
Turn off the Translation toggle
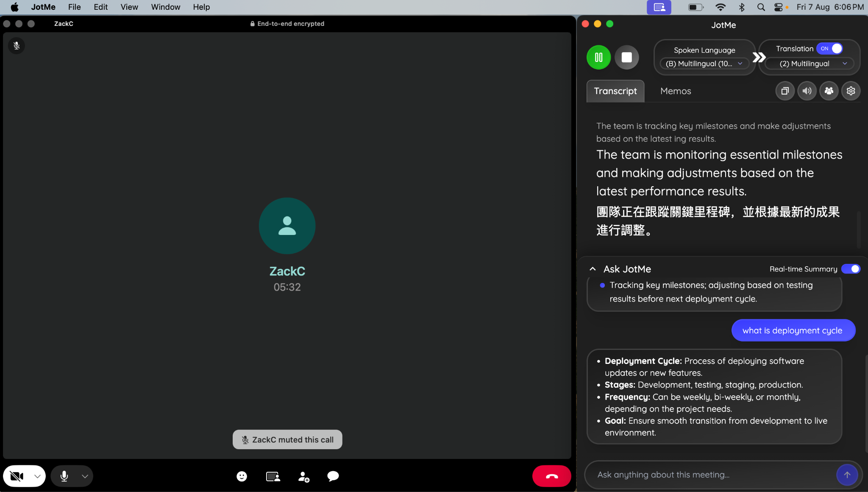[x=830, y=49]
